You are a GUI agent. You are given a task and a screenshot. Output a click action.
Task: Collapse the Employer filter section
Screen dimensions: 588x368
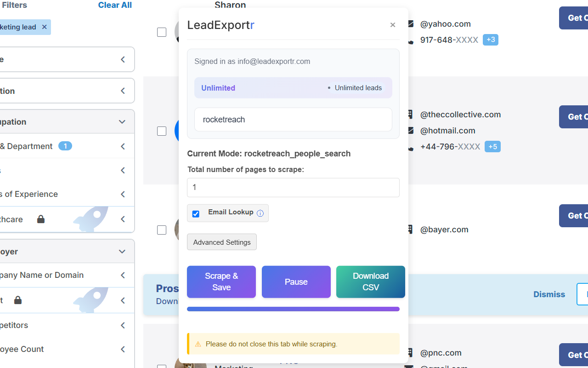(122, 252)
